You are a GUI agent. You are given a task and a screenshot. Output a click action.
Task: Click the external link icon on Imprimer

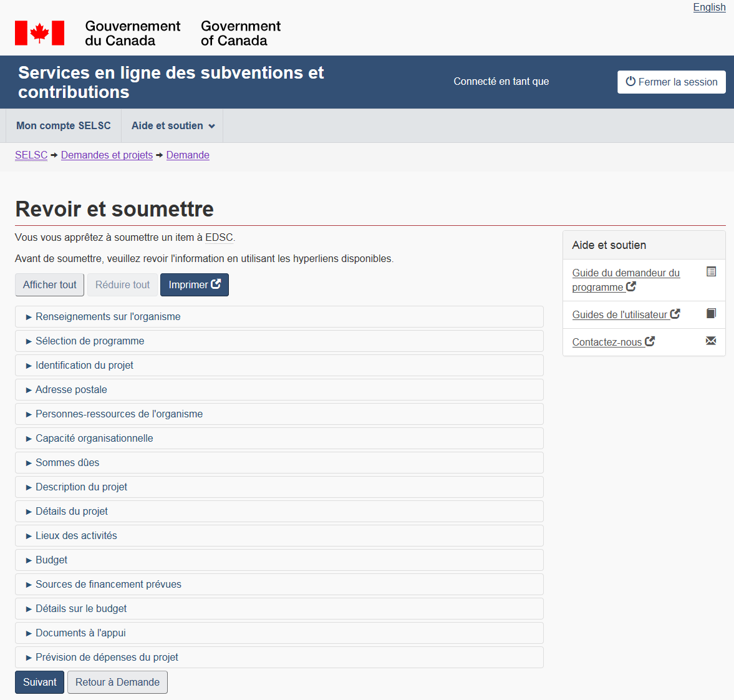click(x=216, y=284)
